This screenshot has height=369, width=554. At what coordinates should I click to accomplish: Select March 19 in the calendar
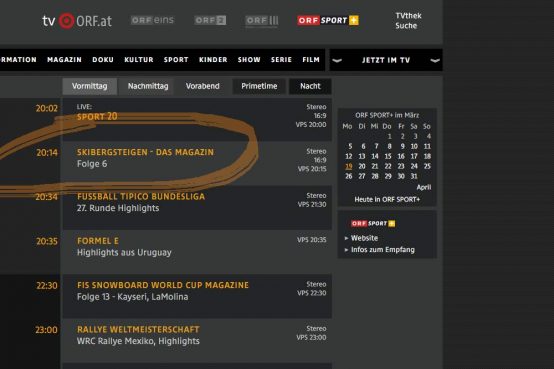click(349, 166)
